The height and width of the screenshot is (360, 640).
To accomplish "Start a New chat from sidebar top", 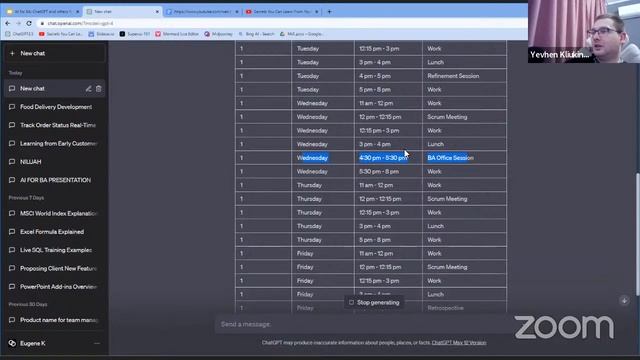I will click(55, 53).
